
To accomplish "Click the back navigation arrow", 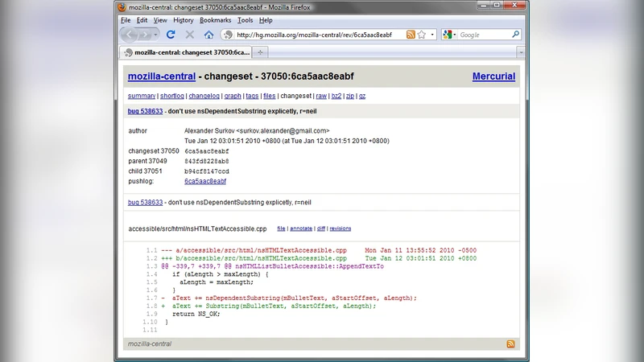I will [130, 35].
